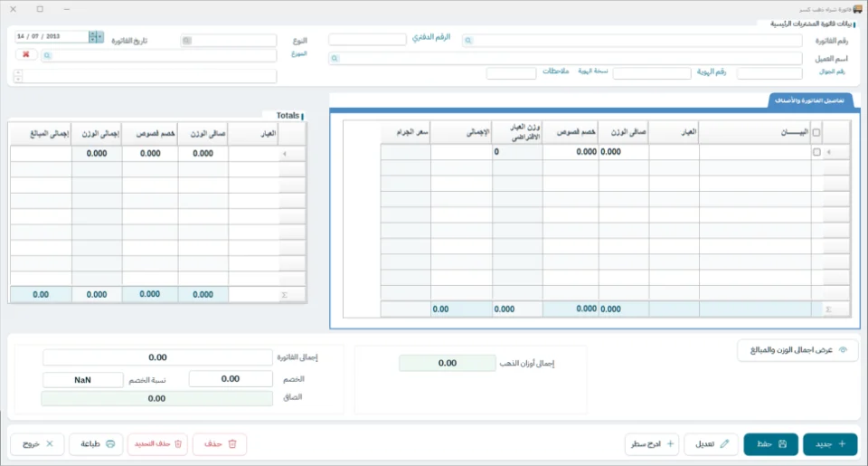Click the العيار cell in first invoice row
868x466 pixels.
tap(674, 152)
